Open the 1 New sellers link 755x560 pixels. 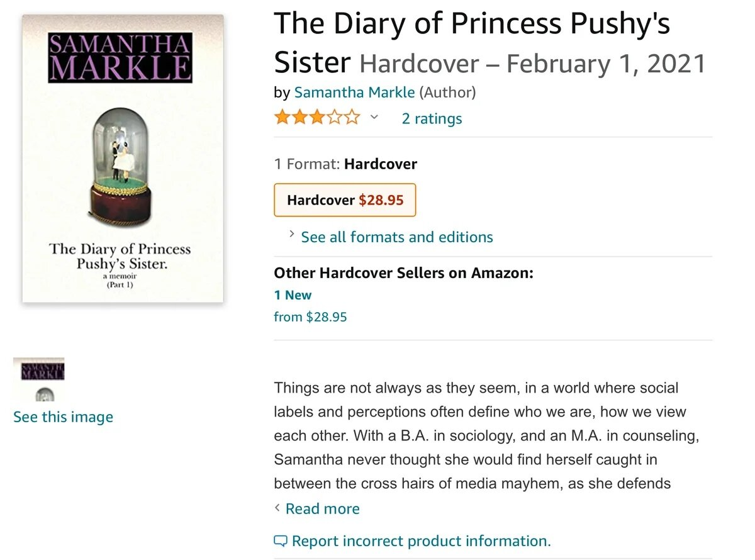(x=293, y=295)
